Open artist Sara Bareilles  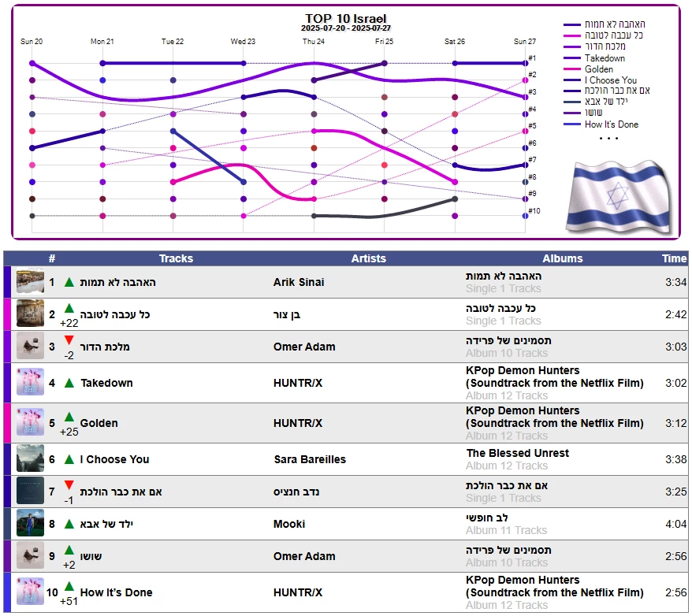(x=310, y=459)
